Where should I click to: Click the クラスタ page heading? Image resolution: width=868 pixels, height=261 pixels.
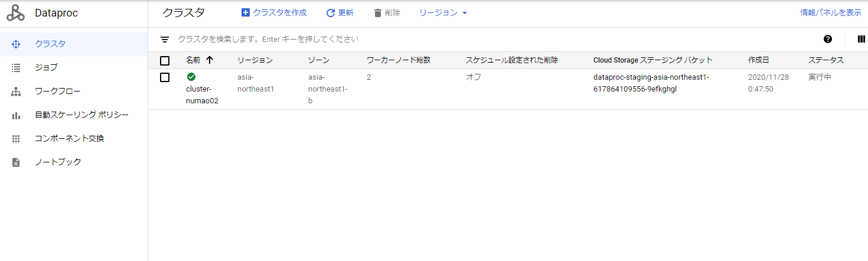tap(184, 13)
